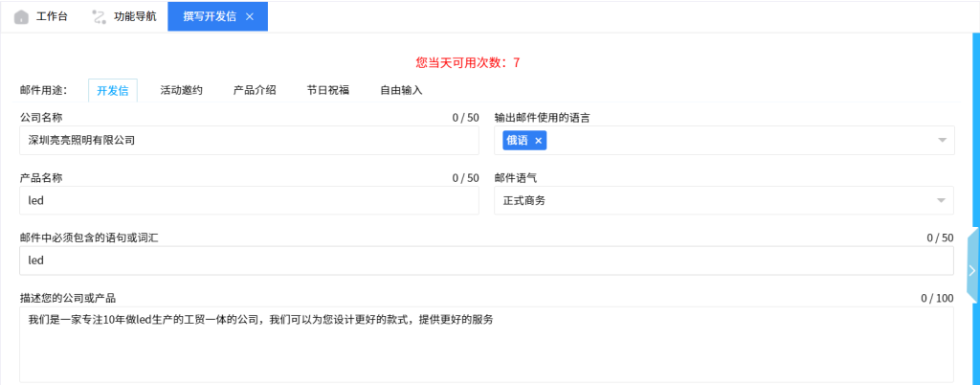Viewport: 980px width, 385px height.
Task: Switch to 自由输入 mode
Action: tap(401, 90)
